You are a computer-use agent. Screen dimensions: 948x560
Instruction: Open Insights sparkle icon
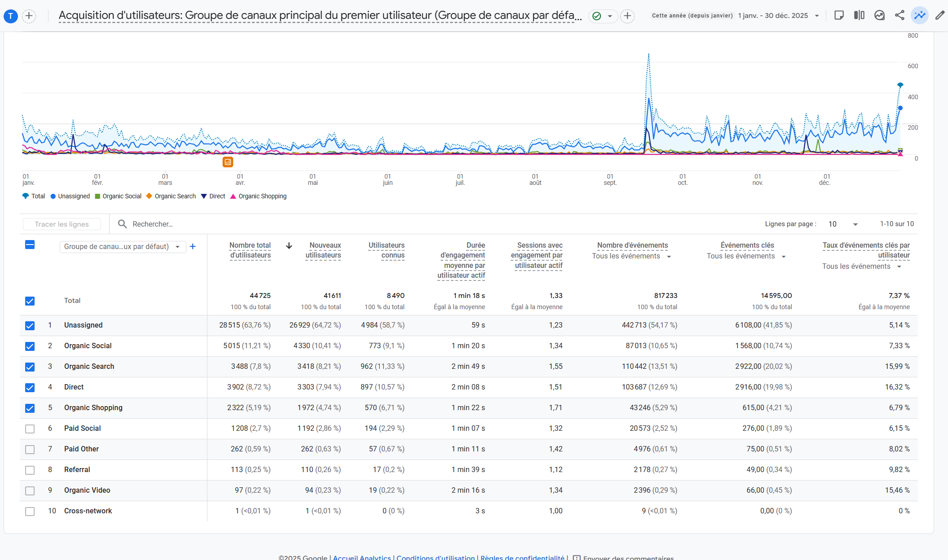(x=920, y=16)
